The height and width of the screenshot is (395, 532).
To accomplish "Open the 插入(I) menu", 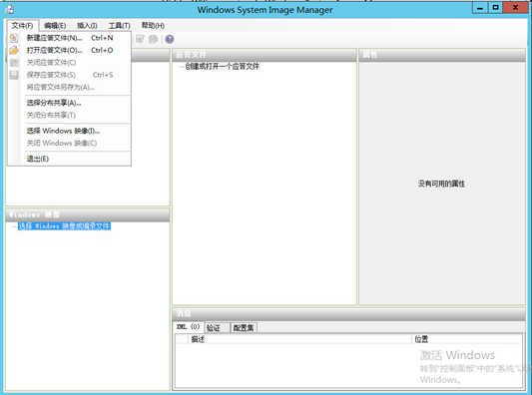I will 87,25.
